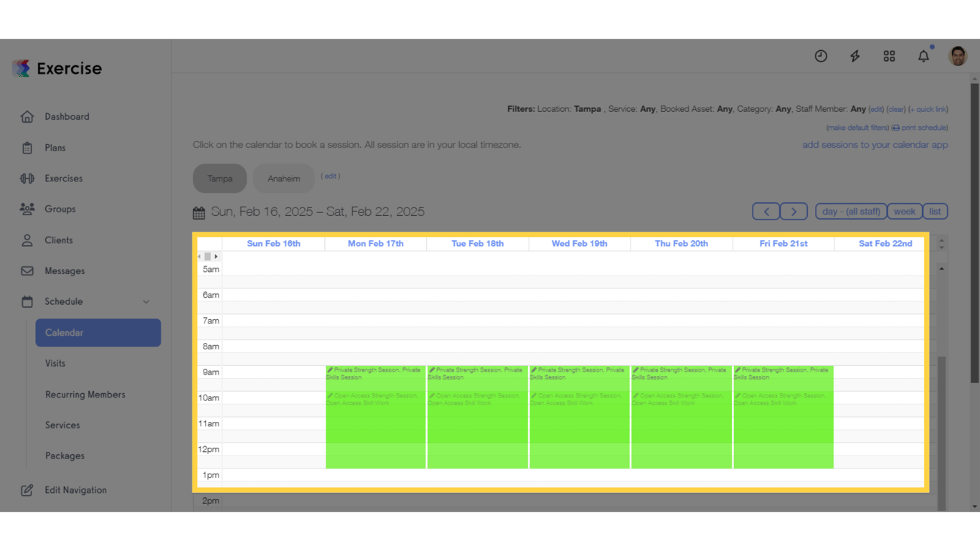Click the forward arrow to view next week
Viewport: 980px width, 551px height.
pyautogui.click(x=793, y=211)
